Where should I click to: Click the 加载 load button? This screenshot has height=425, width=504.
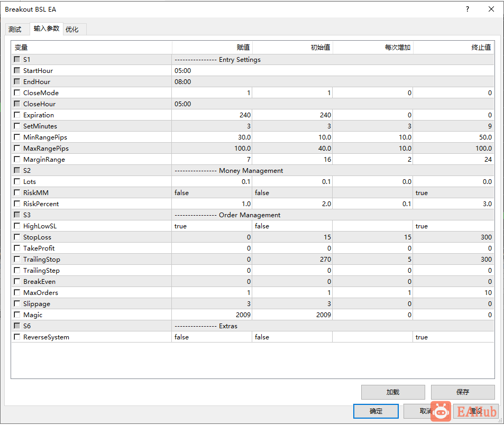click(x=393, y=392)
